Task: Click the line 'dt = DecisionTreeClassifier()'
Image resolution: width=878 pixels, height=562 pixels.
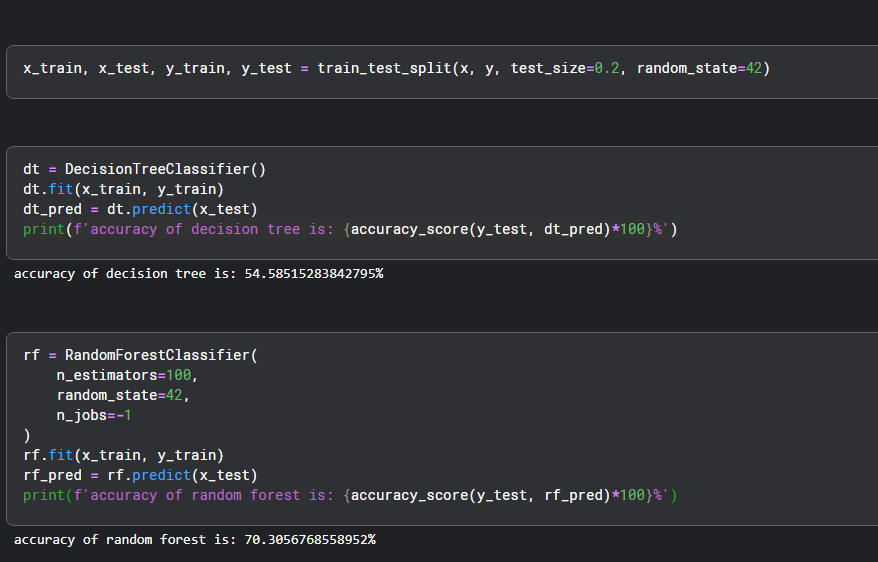Action: click(x=144, y=169)
